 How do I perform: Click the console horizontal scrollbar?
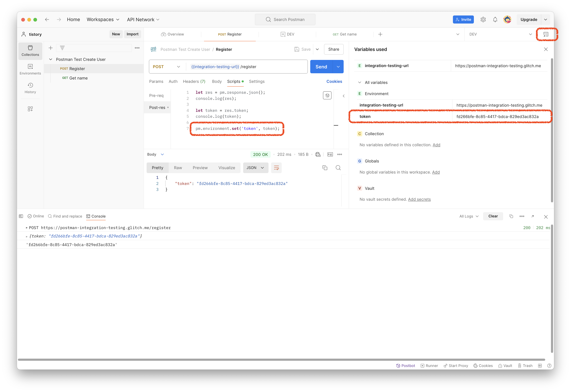[281, 360]
